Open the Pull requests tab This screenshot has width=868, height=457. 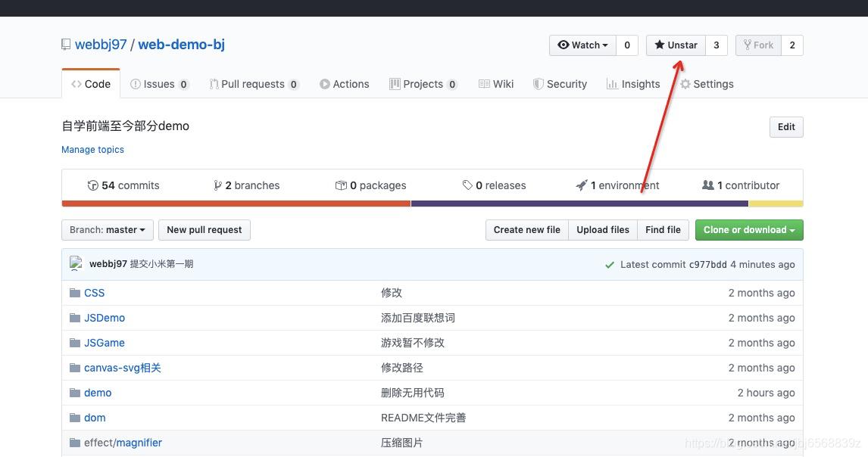(x=254, y=84)
